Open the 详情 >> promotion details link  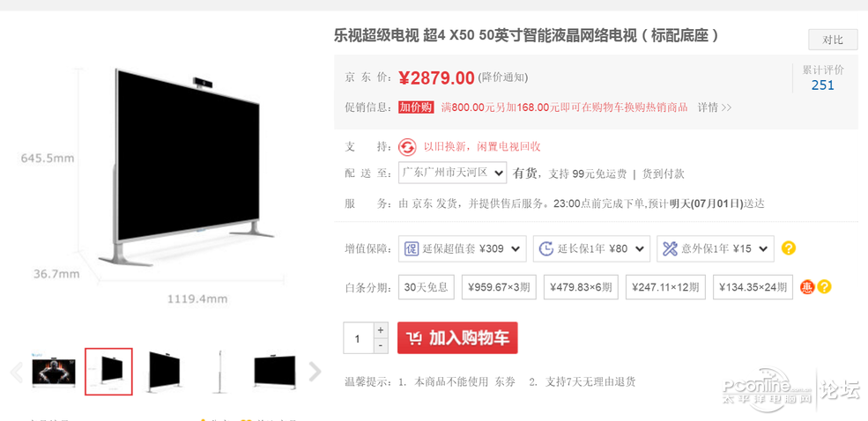[x=714, y=107]
